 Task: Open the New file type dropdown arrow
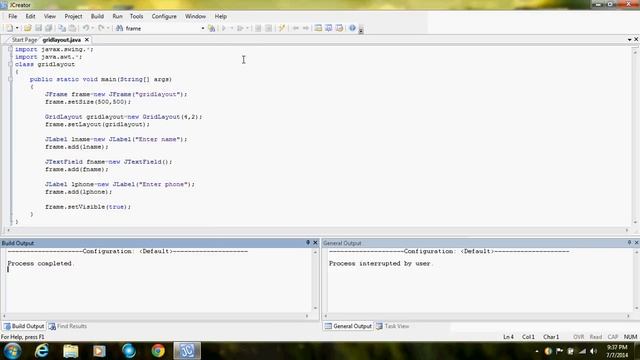[x=17, y=28]
